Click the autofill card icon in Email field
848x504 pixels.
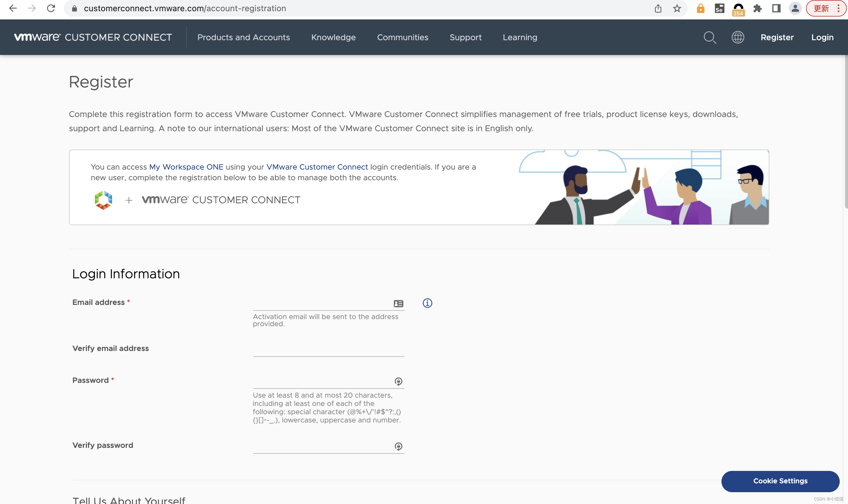(x=398, y=304)
